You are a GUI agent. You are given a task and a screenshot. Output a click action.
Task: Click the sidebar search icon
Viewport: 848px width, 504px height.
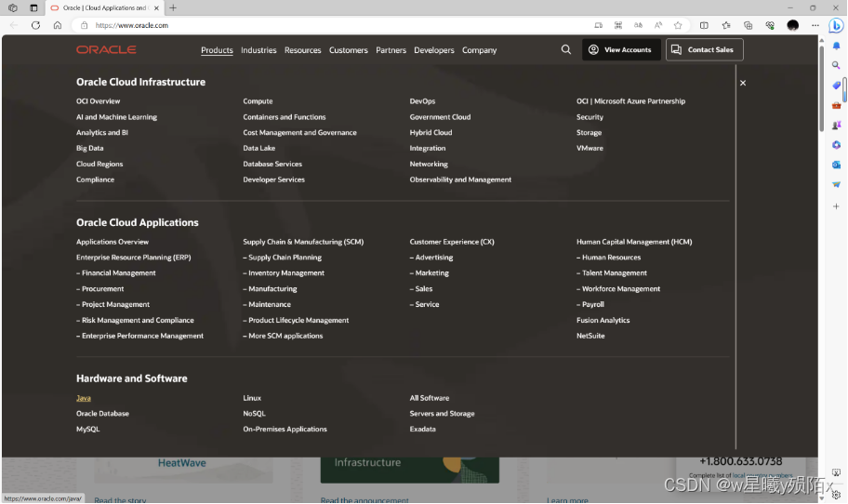[836, 65]
